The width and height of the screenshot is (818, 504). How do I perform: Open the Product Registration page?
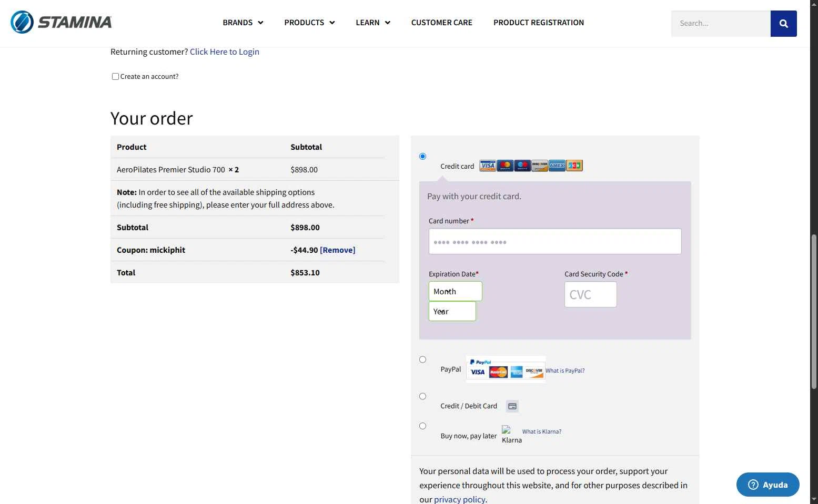(538, 23)
